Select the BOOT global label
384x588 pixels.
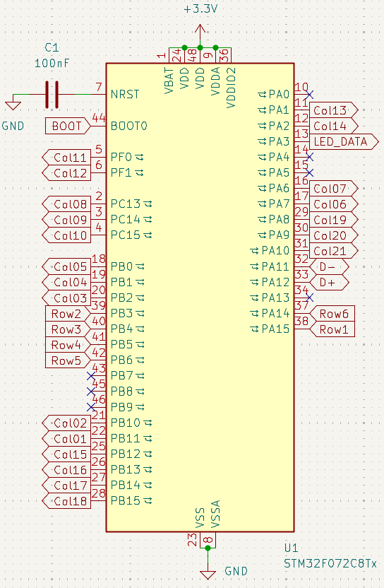point(68,126)
